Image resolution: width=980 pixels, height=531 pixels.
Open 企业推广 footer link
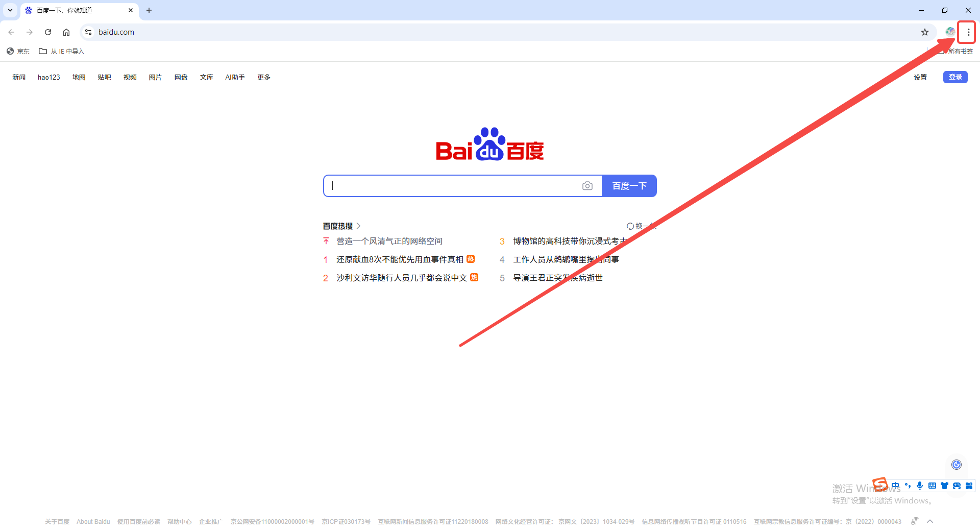point(211,522)
